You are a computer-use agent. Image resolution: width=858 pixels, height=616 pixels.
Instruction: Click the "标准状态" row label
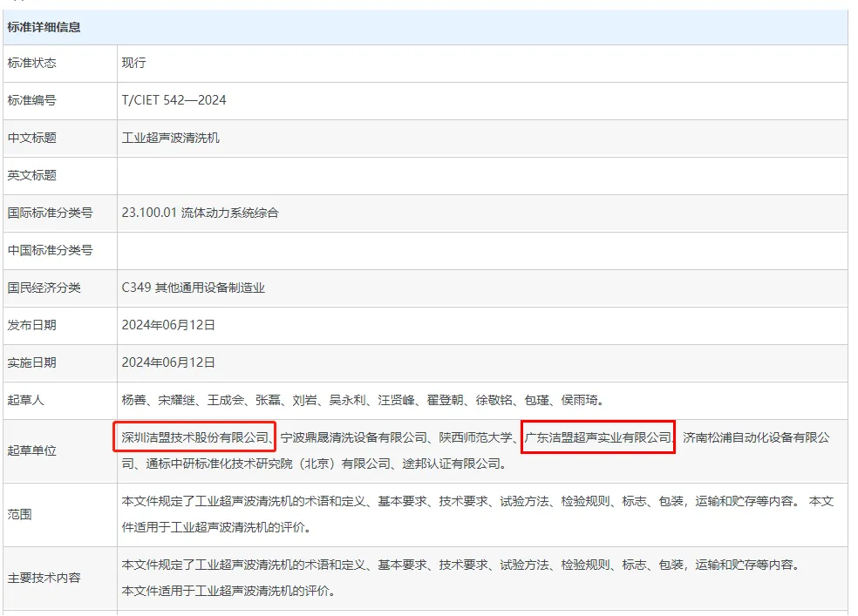(x=32, y=64)
